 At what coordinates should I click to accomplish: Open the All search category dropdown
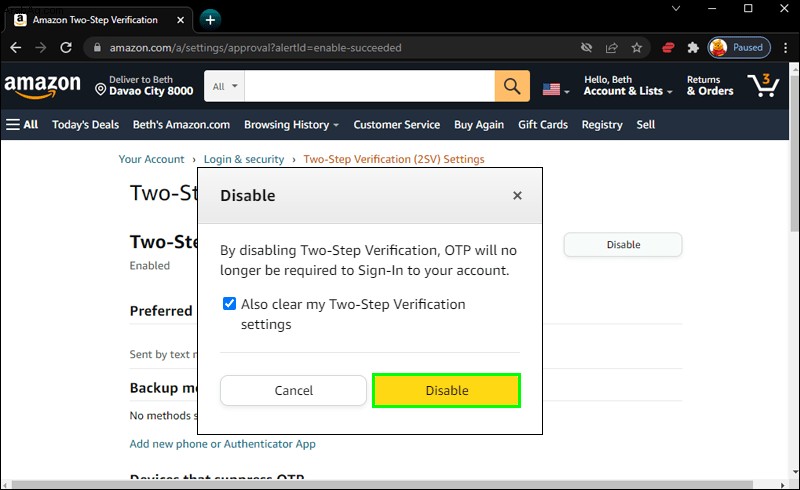(224, 86)
